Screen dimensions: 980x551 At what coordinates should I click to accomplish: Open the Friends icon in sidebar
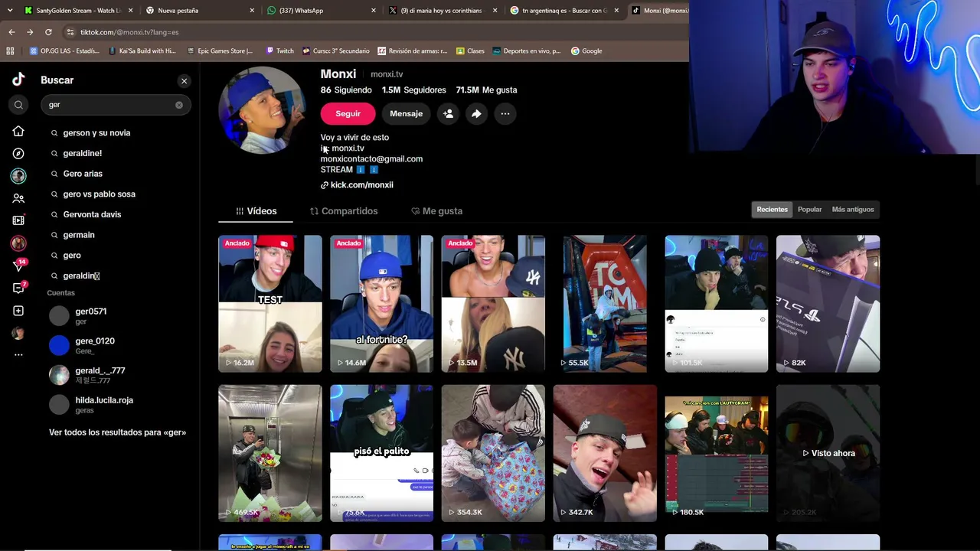(18, 198)
